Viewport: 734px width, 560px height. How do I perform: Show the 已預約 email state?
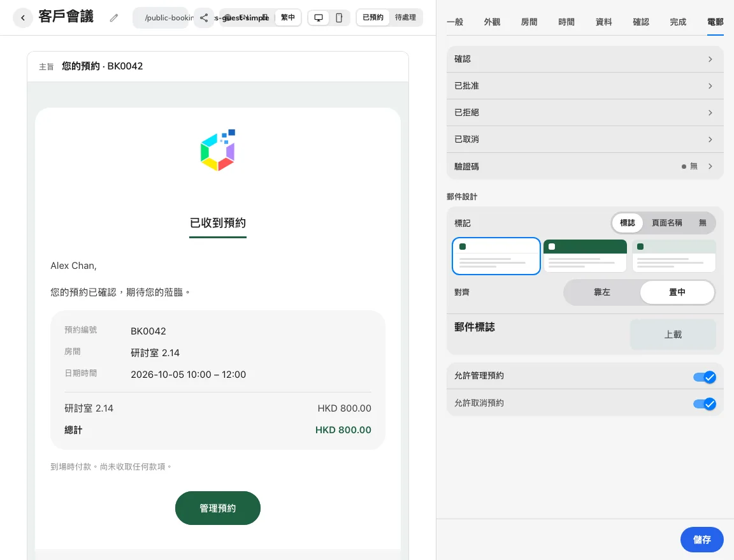[373, 17]
